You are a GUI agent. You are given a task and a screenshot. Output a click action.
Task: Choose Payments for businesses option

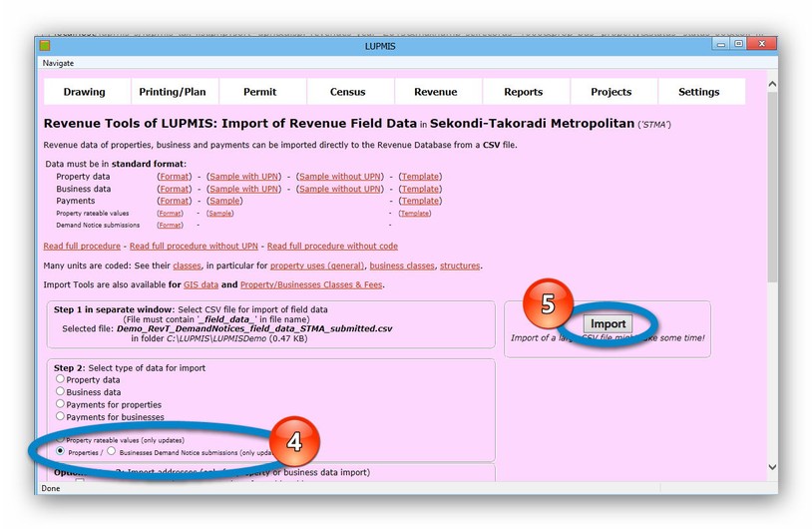pos(60,416)
